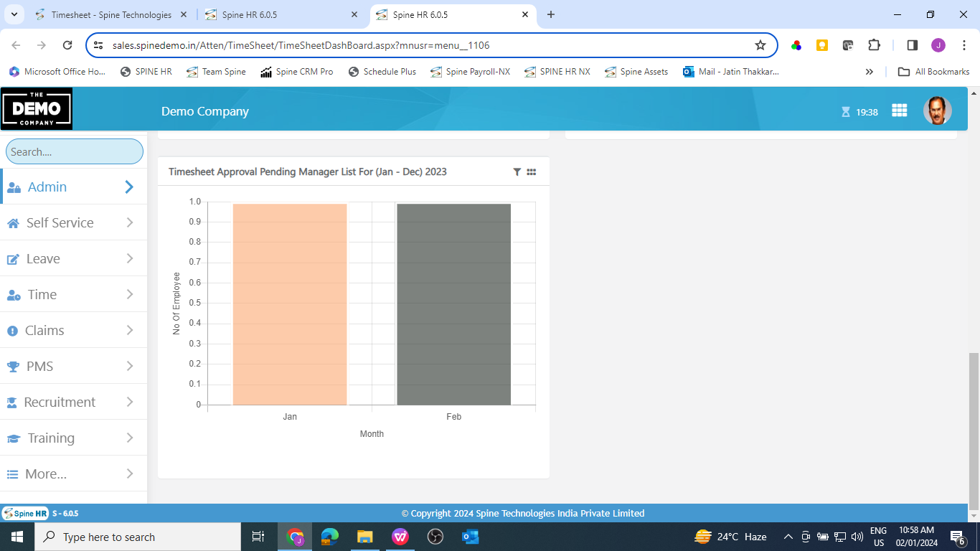Go back to previous page
The height and width of the screenshot is (551, 980).
click(x=16, y=45)
